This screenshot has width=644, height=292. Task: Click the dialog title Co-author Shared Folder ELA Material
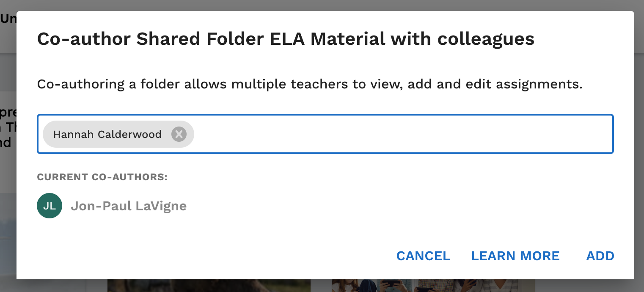(211, 39)
